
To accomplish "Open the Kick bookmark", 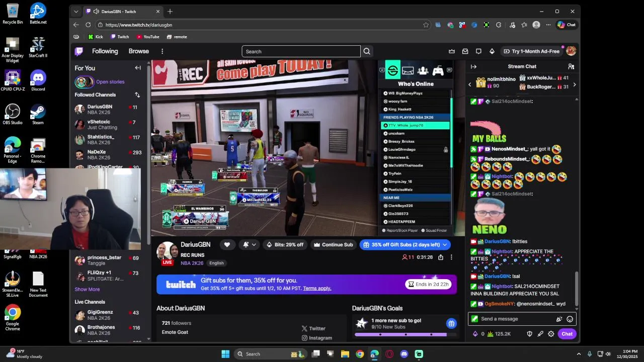I will pyautogui.click(x=95, y=37).
